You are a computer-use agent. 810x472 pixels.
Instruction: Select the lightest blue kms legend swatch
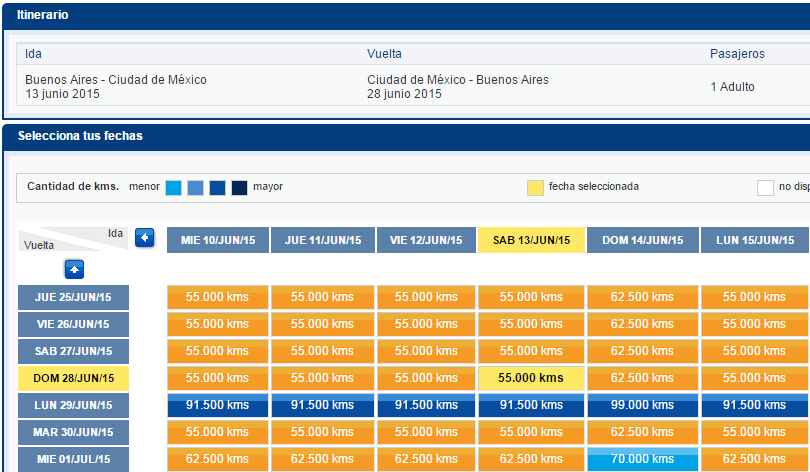pos(173,188)
